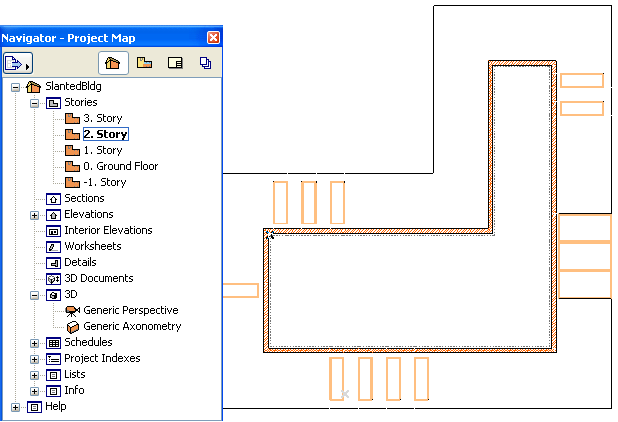Click the Sections icon
618x422 pixels.
pos(53,199)
